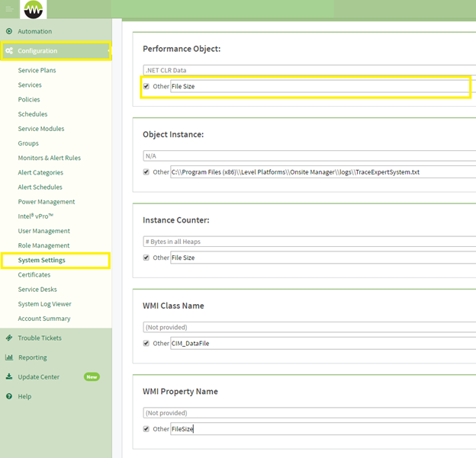Click the N-central logo icon
476x458 pixels.
click(x=34, y=9)
